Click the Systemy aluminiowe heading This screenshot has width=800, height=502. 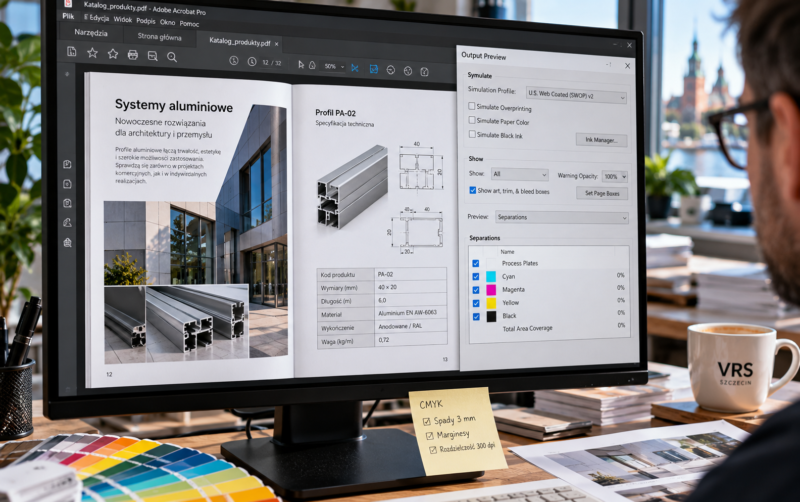[173, 106]
